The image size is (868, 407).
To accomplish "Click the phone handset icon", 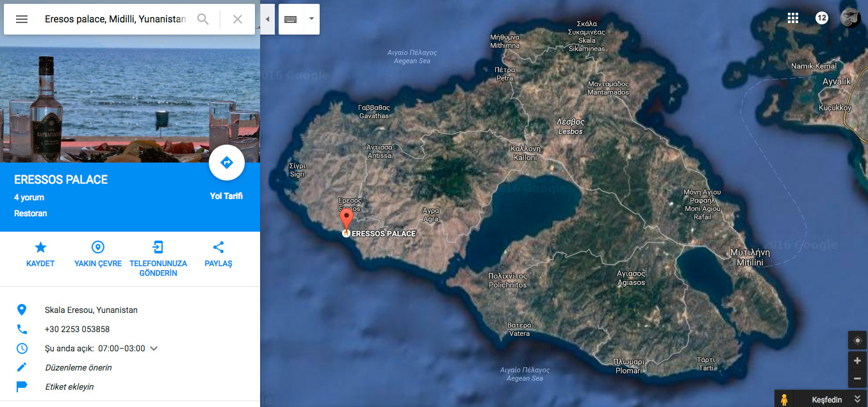I will 22,330.
